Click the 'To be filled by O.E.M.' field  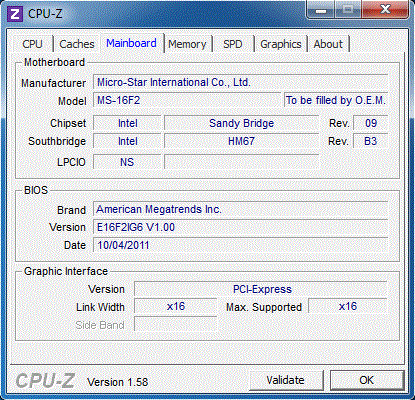coord(336,100)
